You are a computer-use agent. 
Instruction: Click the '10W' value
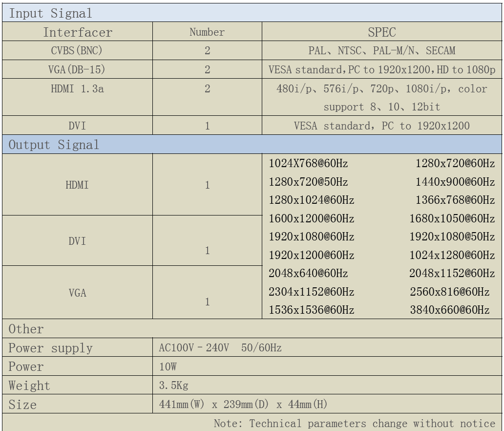tap(168, 366)
